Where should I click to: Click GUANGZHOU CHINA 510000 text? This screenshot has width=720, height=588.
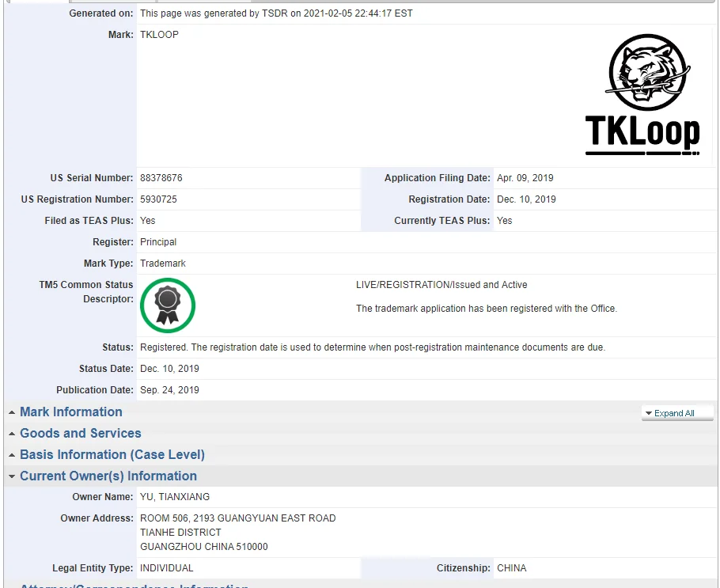204,547
